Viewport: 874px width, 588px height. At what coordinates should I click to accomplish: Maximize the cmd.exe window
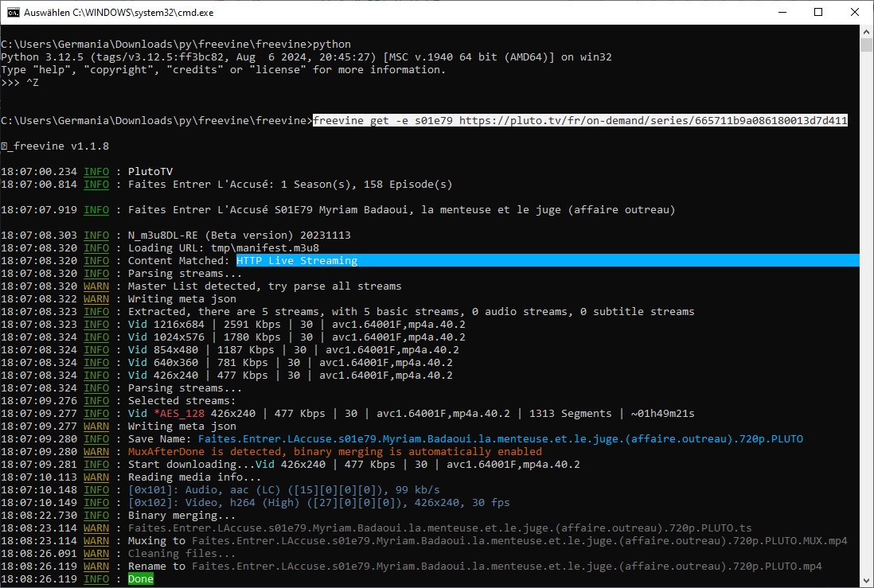tap(818, 12)
